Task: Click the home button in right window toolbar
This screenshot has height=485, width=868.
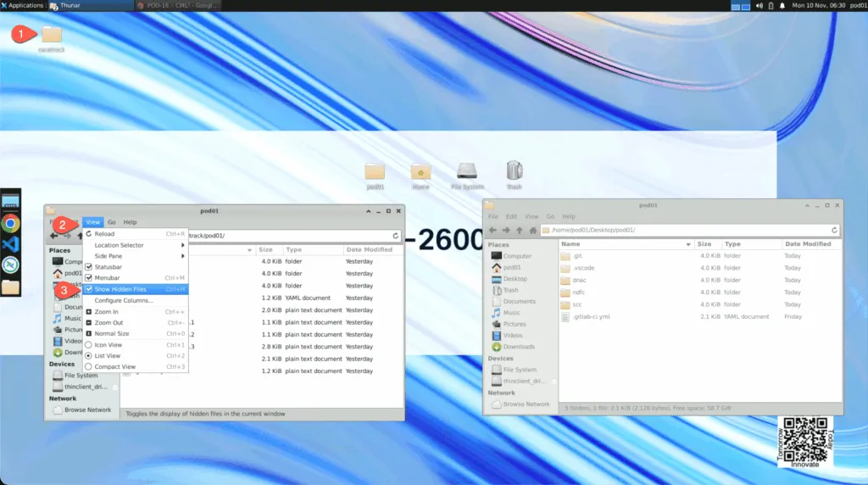Action: pyautogui.click(x=534, y=230)
